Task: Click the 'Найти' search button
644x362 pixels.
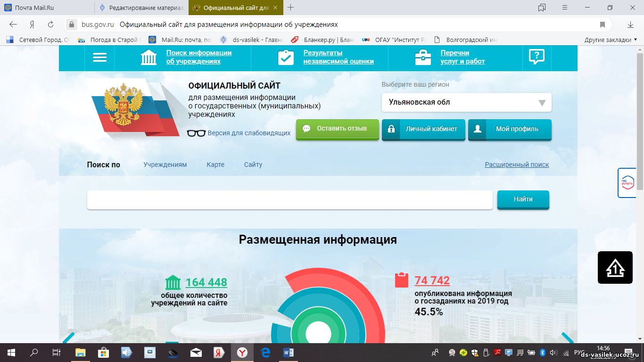Action: 523,199
